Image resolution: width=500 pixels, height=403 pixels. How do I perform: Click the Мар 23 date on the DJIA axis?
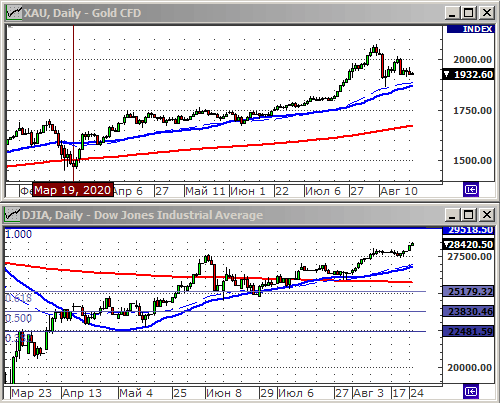click(x=31, y=393)
